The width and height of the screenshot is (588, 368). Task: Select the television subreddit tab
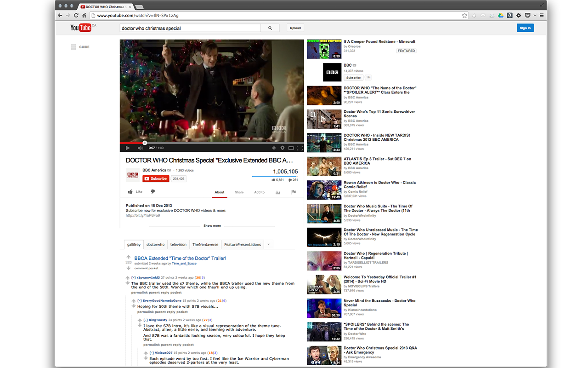(178, 245)
